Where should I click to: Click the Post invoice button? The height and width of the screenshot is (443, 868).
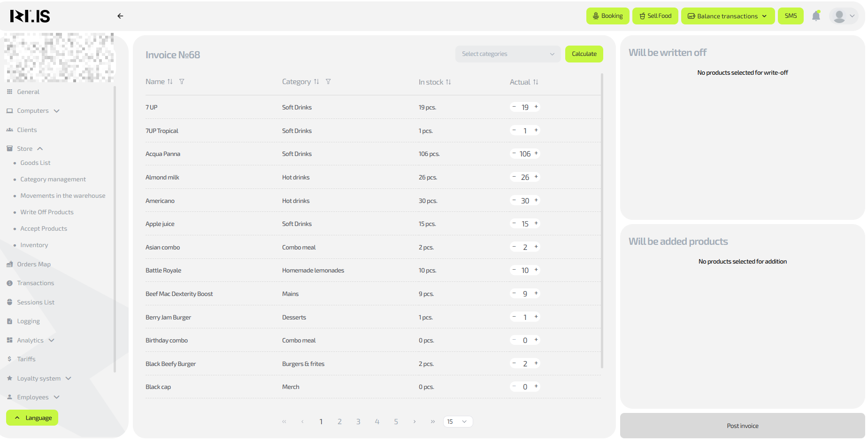click(x=742, y=426)
